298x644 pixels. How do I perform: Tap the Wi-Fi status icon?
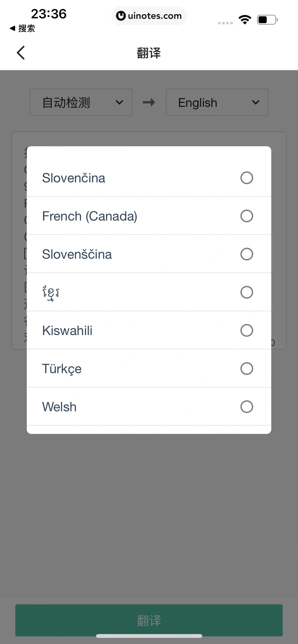245,20
